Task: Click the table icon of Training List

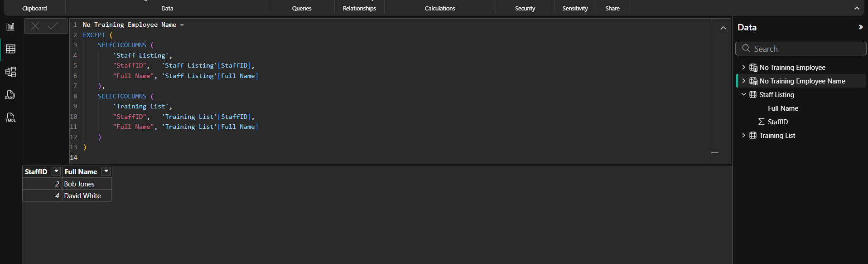Action: pyautogui.click(x=753, y=135)
